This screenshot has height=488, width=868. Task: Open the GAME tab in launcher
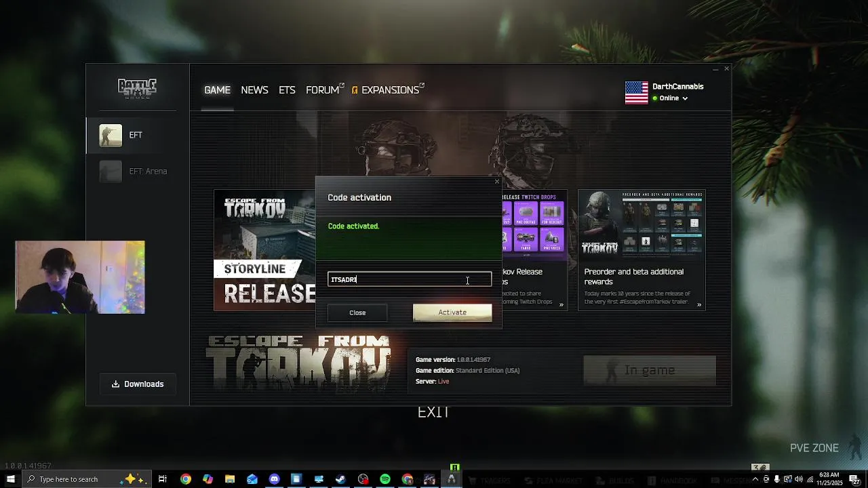[217, 90]
